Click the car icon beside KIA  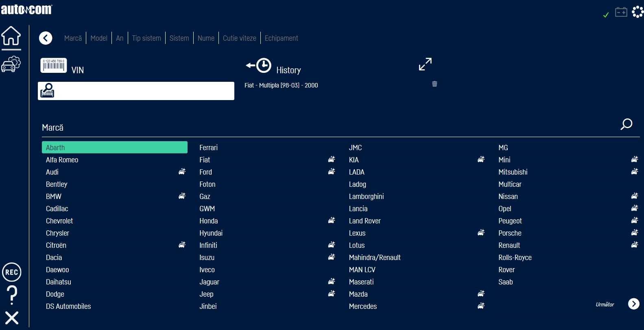[481, 160]
